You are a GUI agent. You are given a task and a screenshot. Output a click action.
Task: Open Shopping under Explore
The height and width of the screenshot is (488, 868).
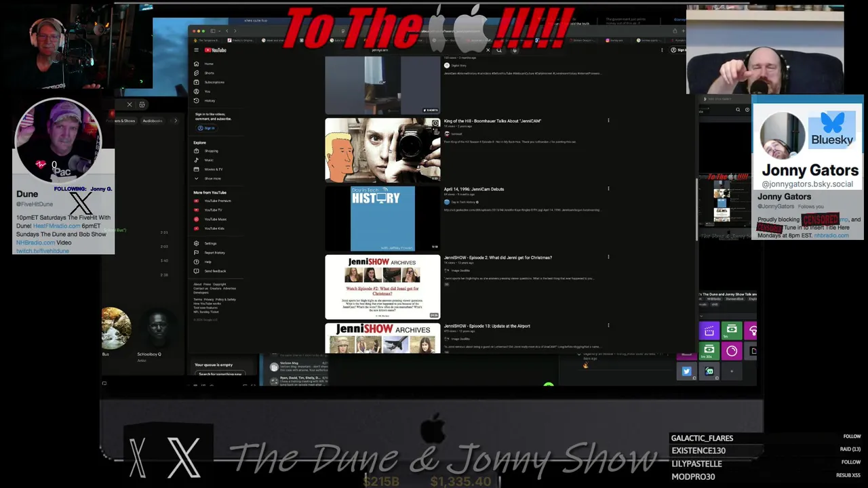click(207, 151)
